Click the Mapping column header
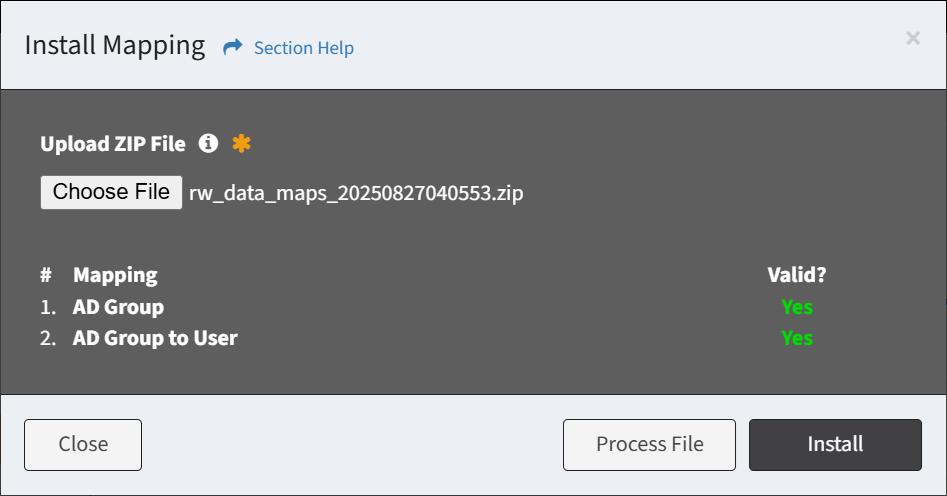This screenshot has height=496, width=947. pyautogui.click(x=115, y=275)
